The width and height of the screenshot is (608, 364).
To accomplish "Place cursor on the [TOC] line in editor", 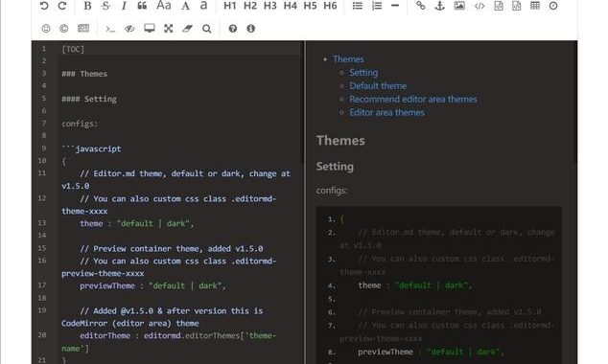I will (x=73, y=49).
